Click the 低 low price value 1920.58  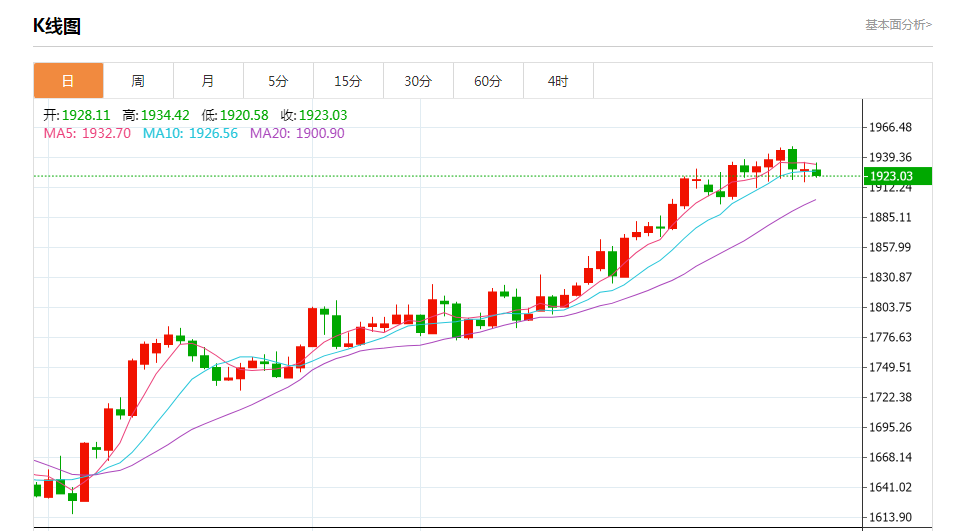(x=244, y=115)
